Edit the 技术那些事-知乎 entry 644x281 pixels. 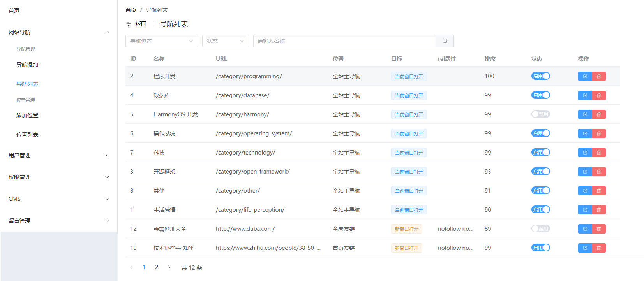(x=585, y=248)
